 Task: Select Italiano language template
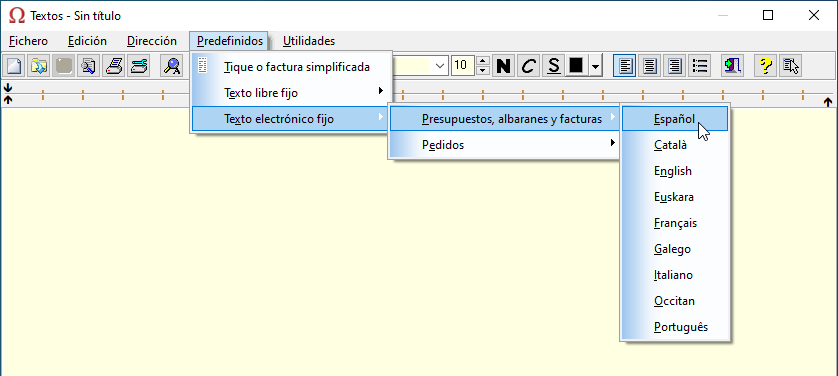pyautogui.click(x=675, y=275)
